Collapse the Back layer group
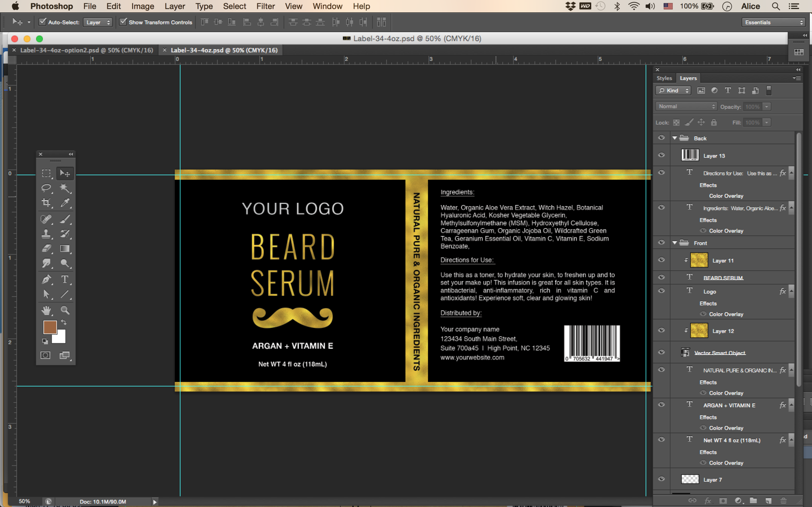Image resolution: width=812 pixels, height=507 pixels. (x=674, y=138)
